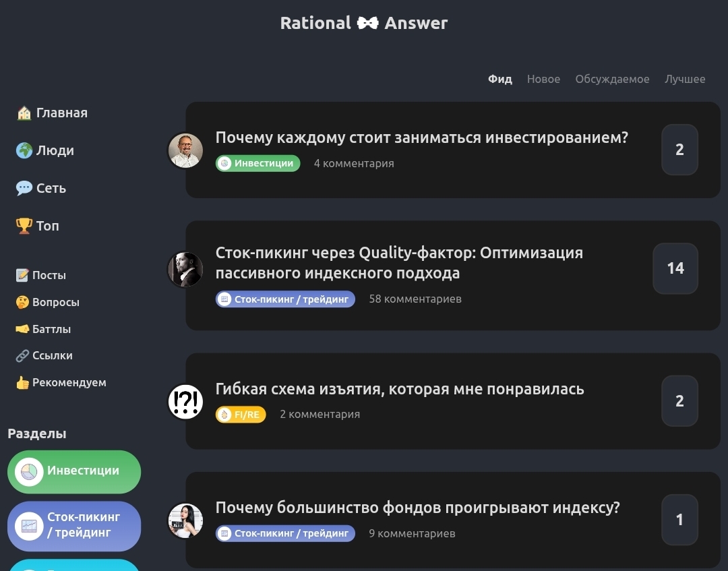728x571 pixels.
Task: Filter by Баттлы in the sidebar
Action: pos(43,329)
